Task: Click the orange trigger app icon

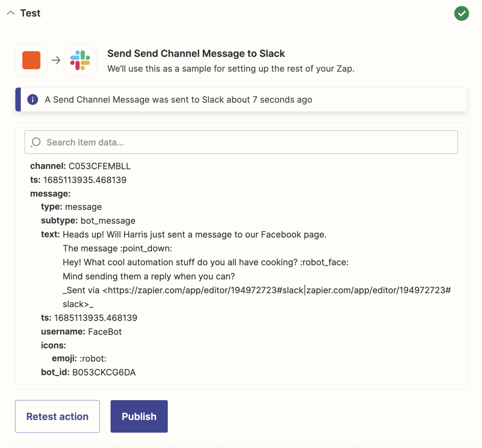Action: [x=31, y=60]
